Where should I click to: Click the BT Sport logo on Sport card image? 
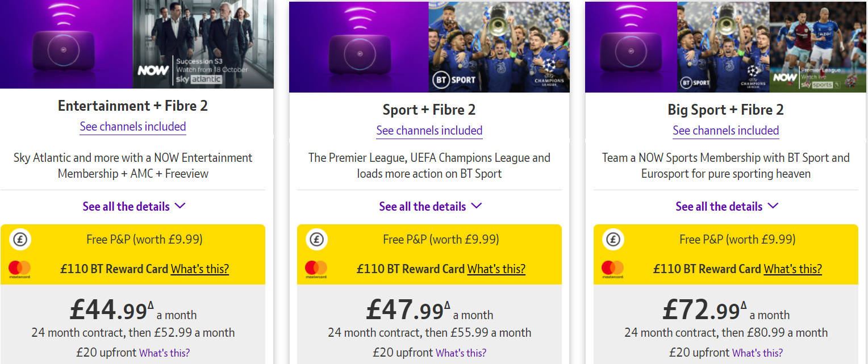[x=454, y=80]
